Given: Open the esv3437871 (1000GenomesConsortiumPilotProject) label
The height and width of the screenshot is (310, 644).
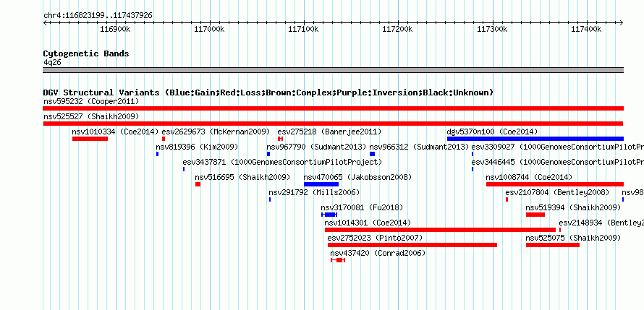Looking at the screenshot, I should click(283, 162).
